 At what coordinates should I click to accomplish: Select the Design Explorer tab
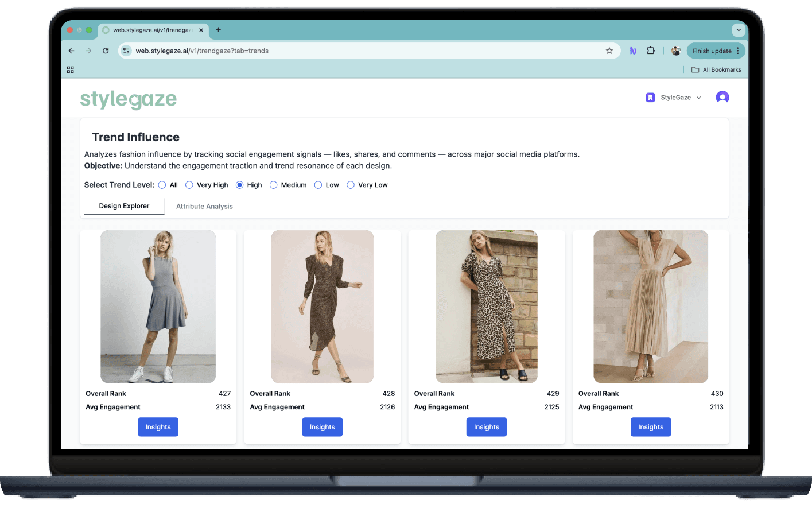(x=124, y=206)
